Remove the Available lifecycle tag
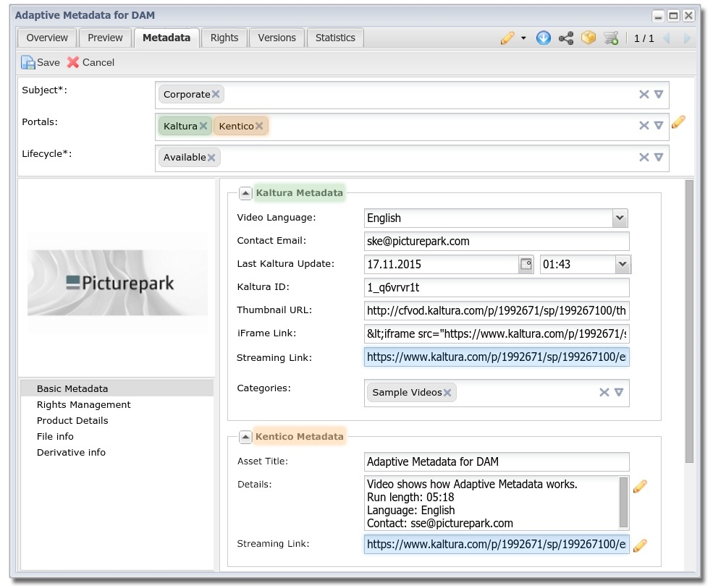 pyautogui.click(x=211, y=157)
